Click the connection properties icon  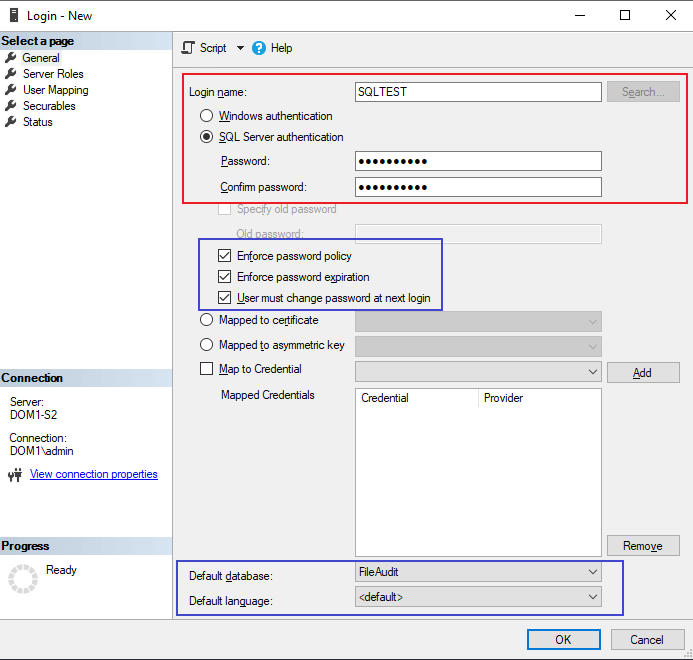point(15,475)
